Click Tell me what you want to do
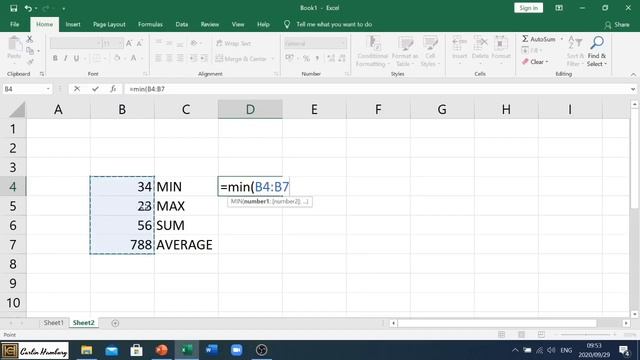This screenshot has width=640, height=360. point(334,24)
